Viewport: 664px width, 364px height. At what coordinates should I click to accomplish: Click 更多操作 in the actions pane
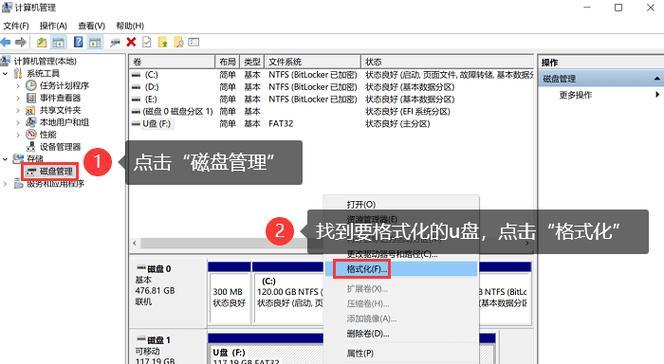[575, 95]
